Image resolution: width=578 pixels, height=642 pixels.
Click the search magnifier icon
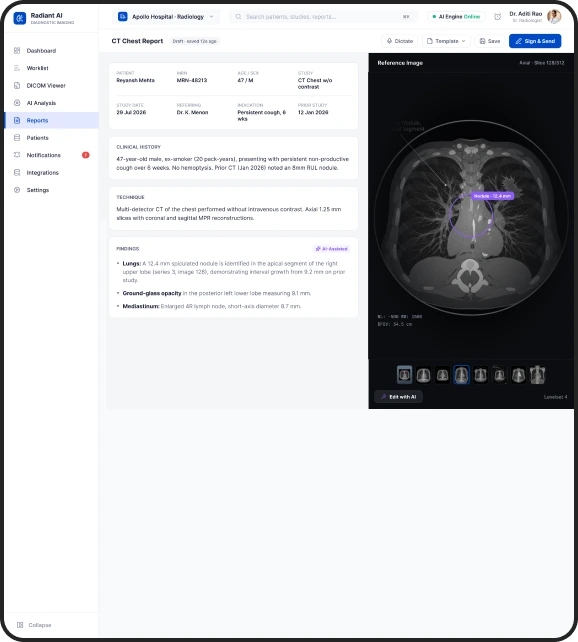(238, 17)
